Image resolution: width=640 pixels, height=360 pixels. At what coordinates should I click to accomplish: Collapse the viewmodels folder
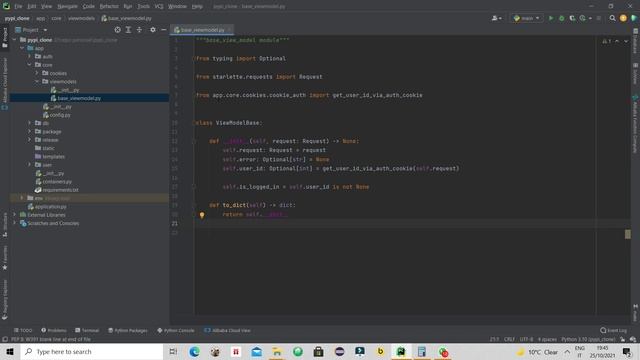coord(37,82)
